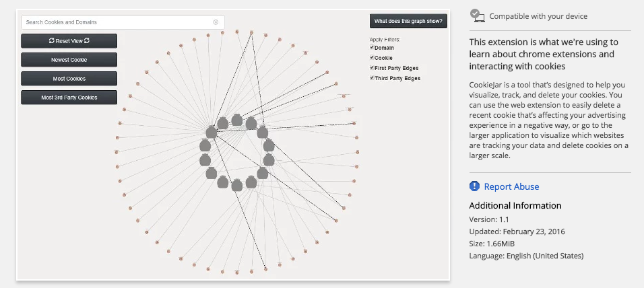The image size is (644, 288).
Task: Click the Additional Information heading
Action: [515, 205]
